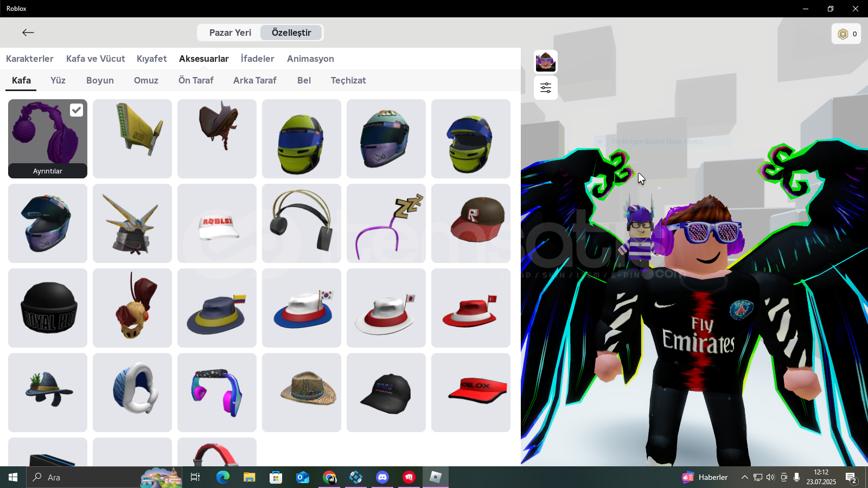Go back with the left arrow
This screenshot has width=868, height=488.
click(28, 33)
